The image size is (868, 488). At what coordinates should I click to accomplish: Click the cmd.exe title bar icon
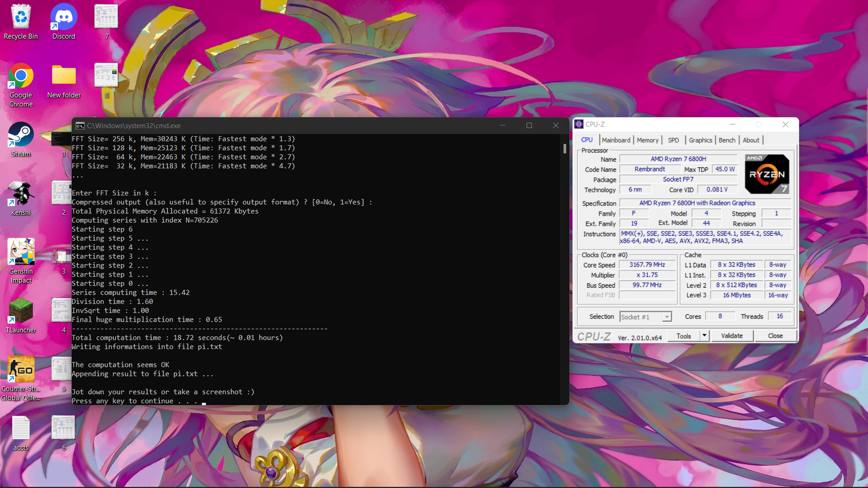(80, 126)
